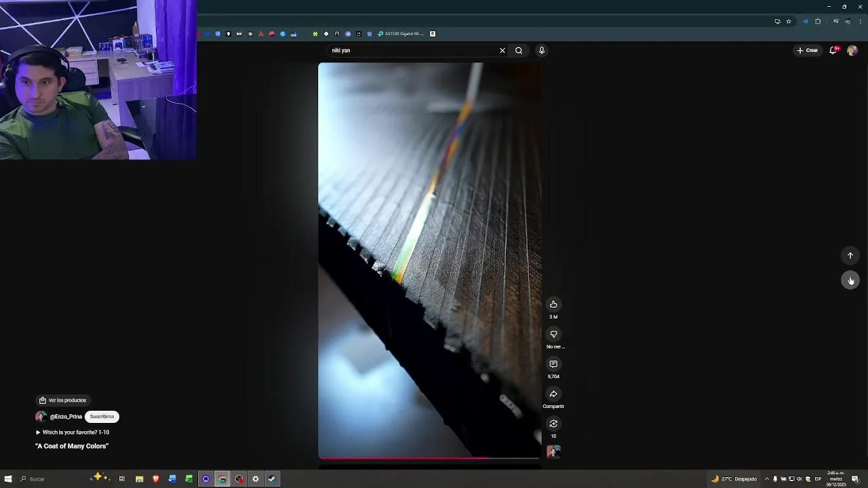Bookmark this page with the star icon

click(x=789, y=21)
